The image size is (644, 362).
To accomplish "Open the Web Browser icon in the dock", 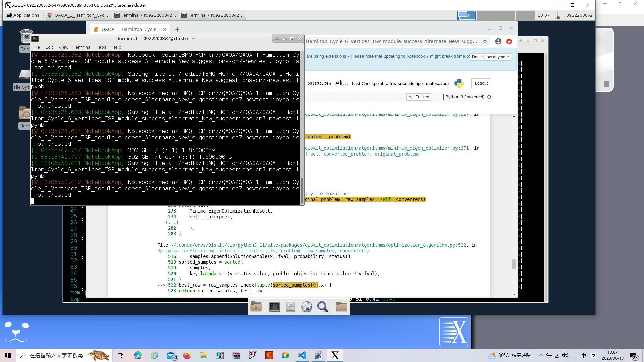I will [x=307, y=306].
